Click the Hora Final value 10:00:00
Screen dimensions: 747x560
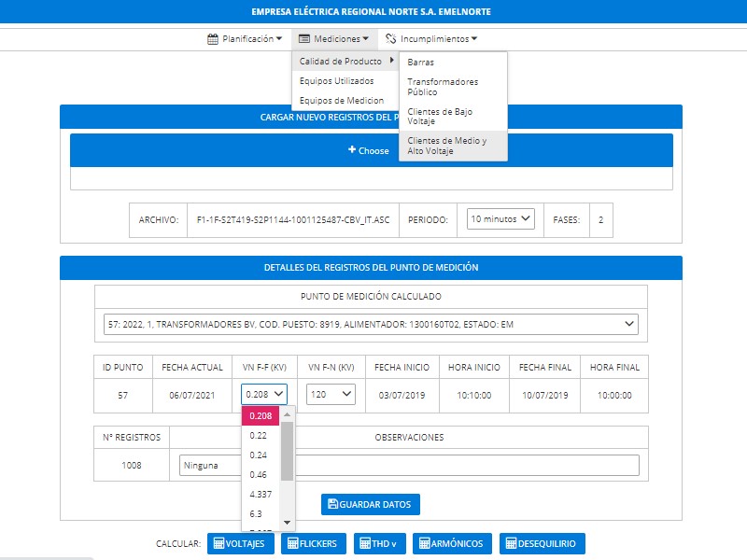[x=614, y=395]
